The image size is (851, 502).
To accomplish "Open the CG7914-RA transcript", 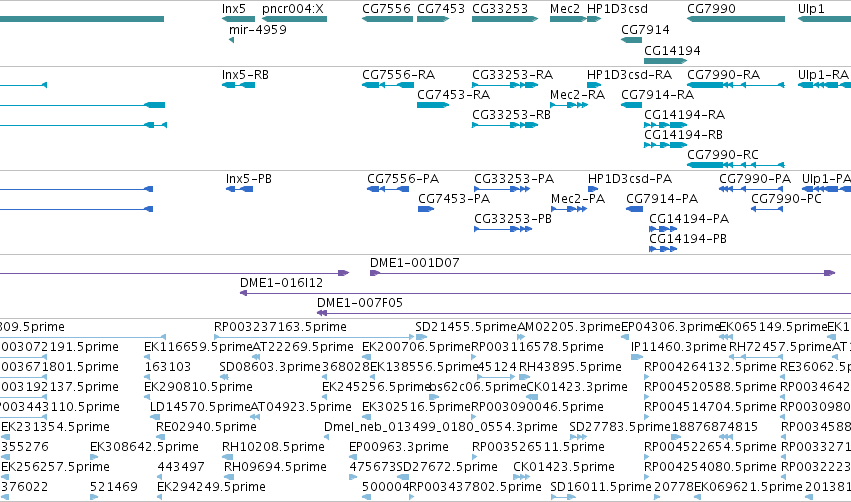I will (632, 105).
